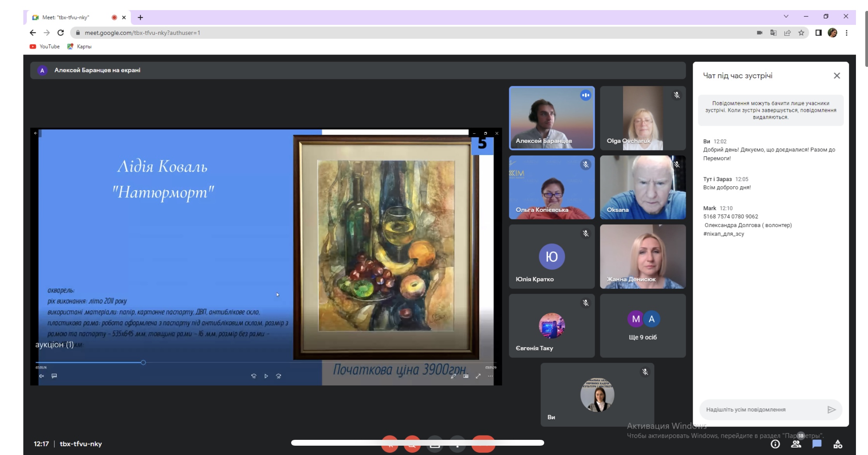Select Oksana's video tile
The width and height of the screenshot is (868, 455).
tap(643, 187)
